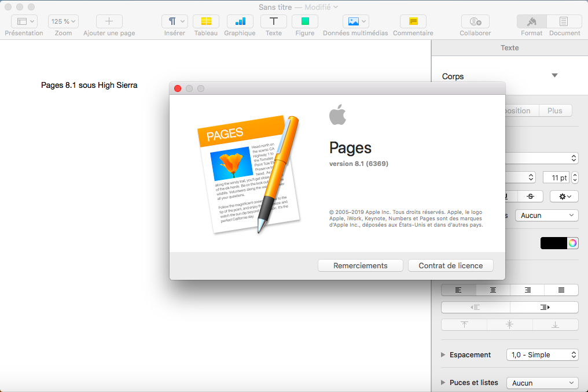Open the Données multimédias menu

(355, 21)
